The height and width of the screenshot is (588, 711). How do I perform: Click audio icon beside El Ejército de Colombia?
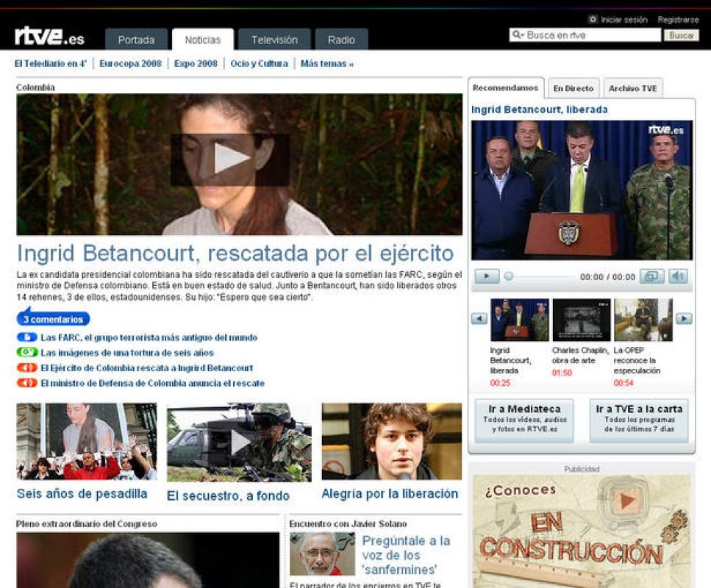pos(27,367)
